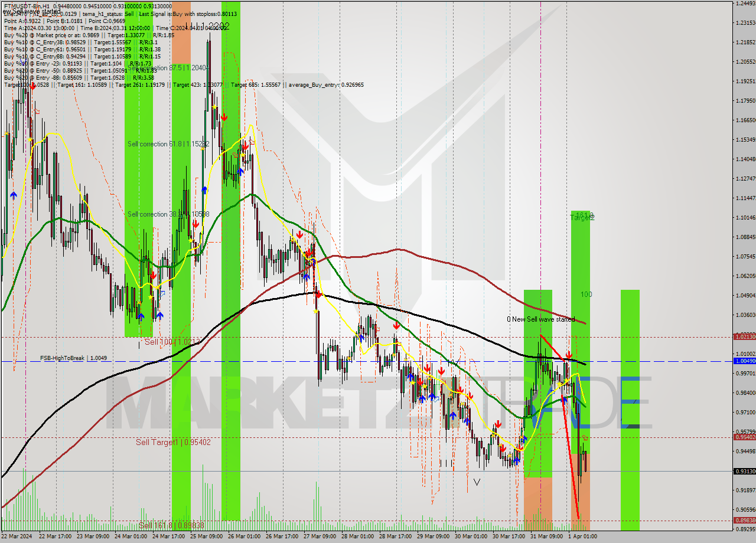Click the '23 Mar 09:00' time axis label
Viewport: 756px width, 543px height.
93,537
